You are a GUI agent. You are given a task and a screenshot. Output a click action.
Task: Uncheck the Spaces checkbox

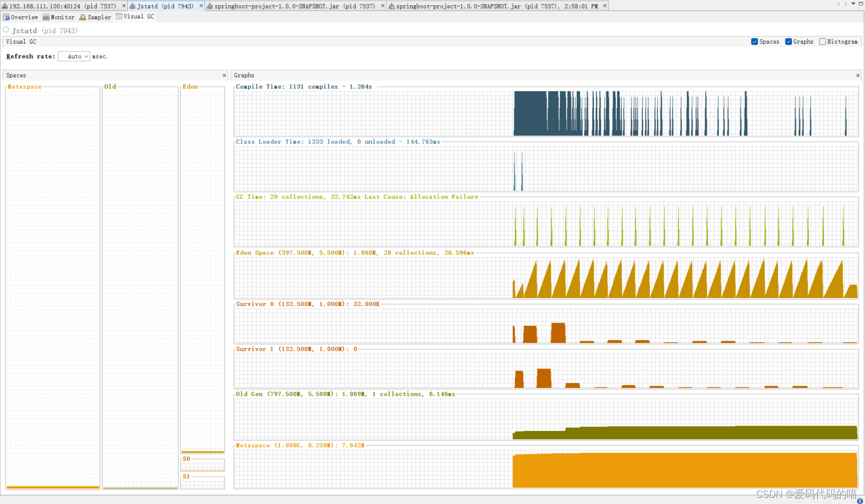(x=754, y=42)
